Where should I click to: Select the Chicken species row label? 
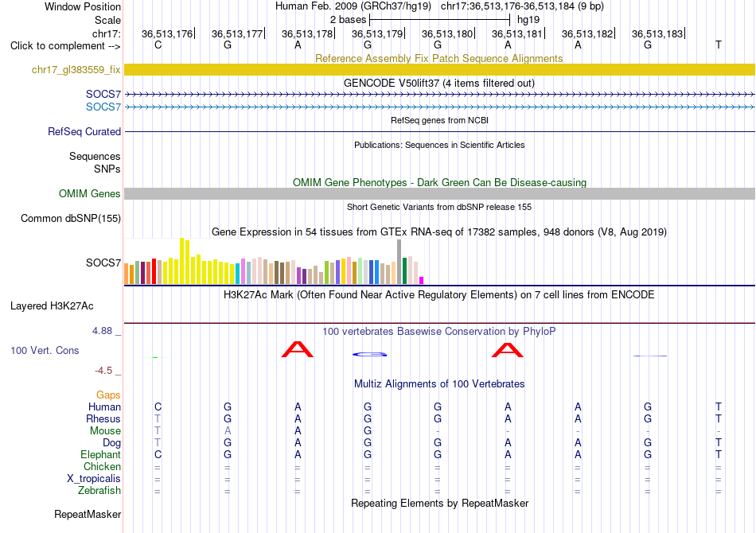tap(102, 466)
